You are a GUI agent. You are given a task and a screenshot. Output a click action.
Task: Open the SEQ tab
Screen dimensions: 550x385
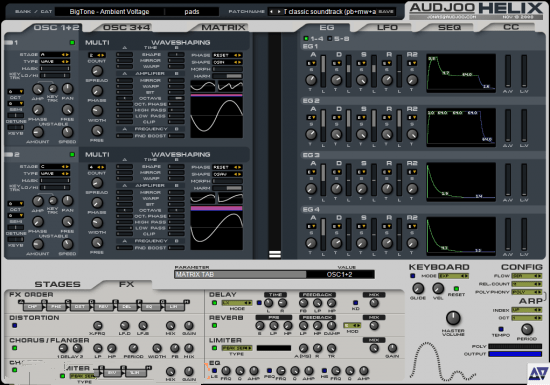[x=449, y=27]
